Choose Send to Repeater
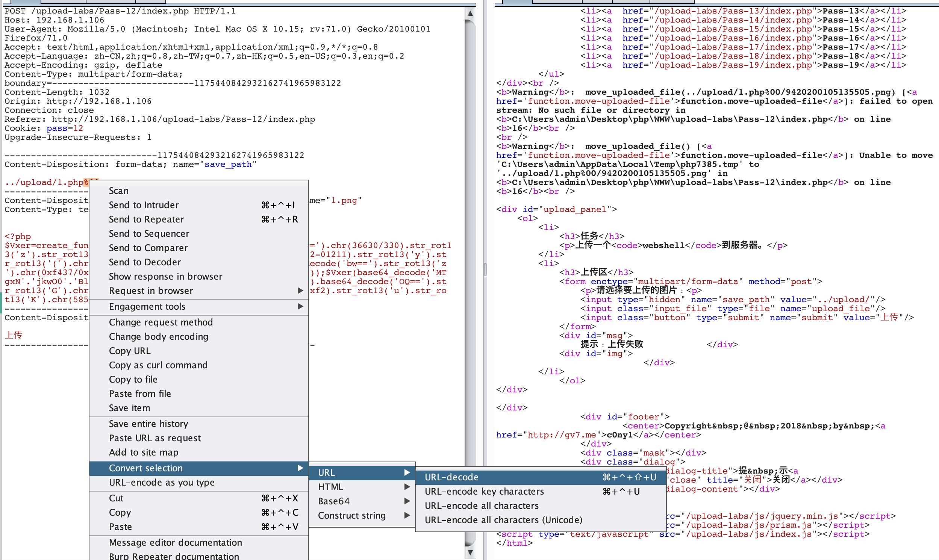The image size is (939, 560). pos(199,219)
